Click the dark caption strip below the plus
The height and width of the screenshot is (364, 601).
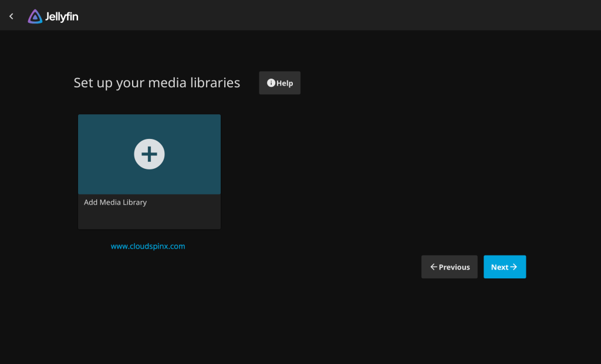pos(149,211)
